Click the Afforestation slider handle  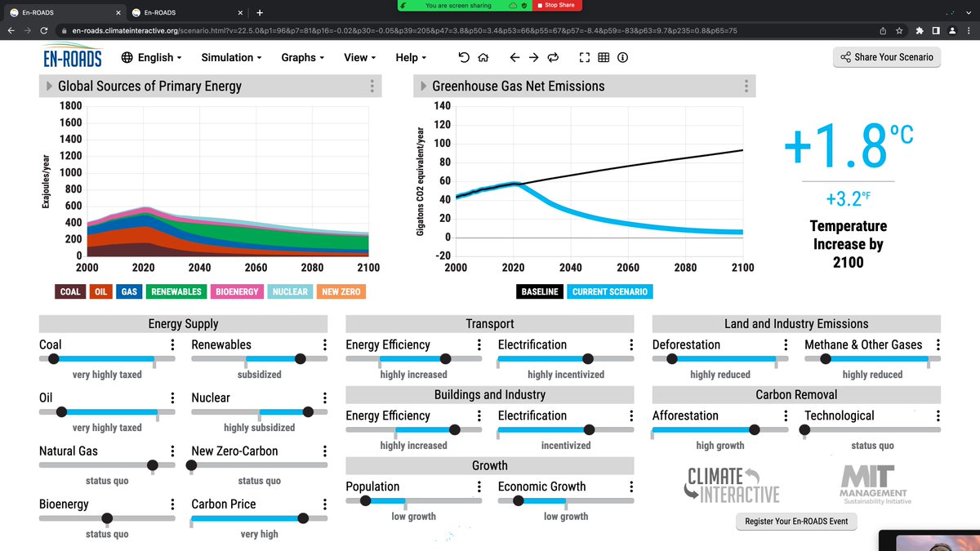[x=755, y=429]
